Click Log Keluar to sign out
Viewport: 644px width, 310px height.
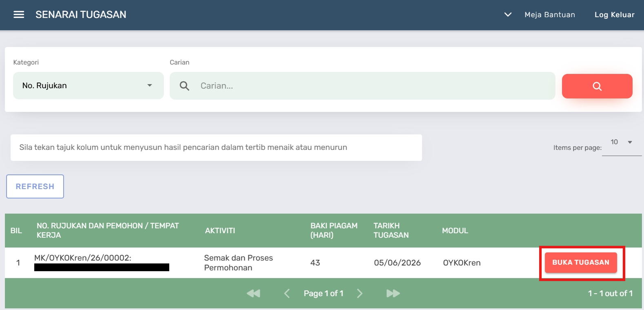(x=614, y=15)
